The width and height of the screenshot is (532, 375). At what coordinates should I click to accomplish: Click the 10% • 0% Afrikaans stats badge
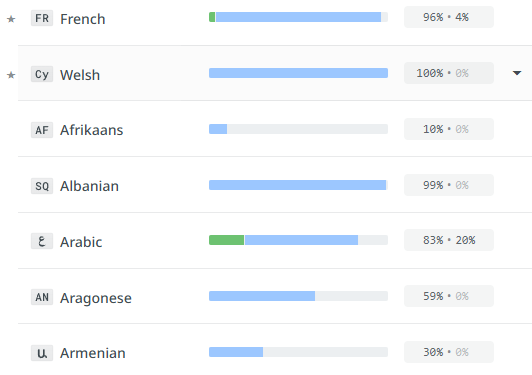coord(449,129)
